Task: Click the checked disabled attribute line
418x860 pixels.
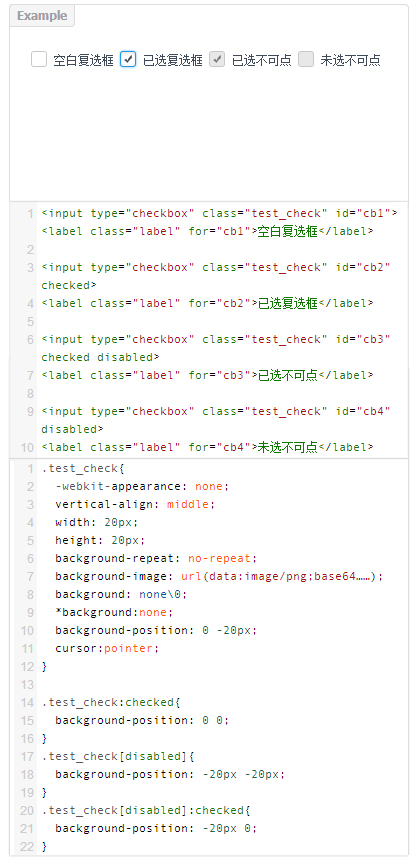Action: [x=100, y=357]
